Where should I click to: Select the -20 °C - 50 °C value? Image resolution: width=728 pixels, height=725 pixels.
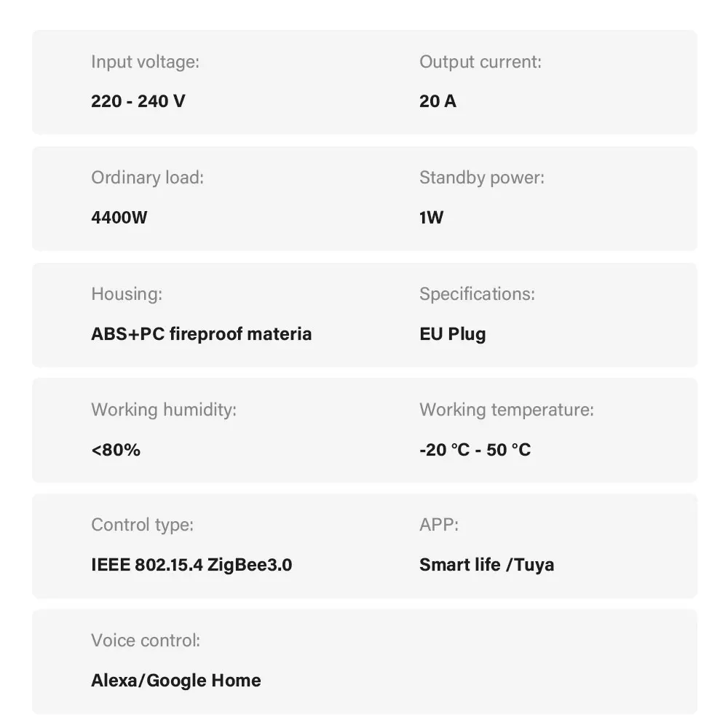click(x=475, y=450)
